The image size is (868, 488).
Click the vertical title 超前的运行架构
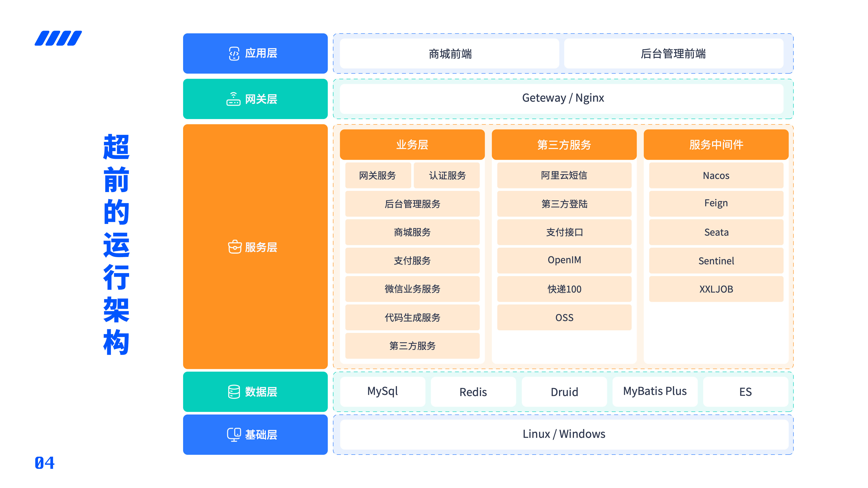[x=116, y=244]
